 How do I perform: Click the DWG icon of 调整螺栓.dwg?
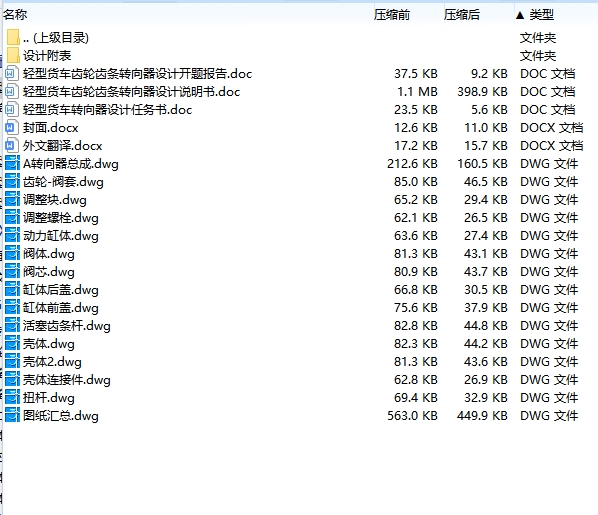(13, 217)
